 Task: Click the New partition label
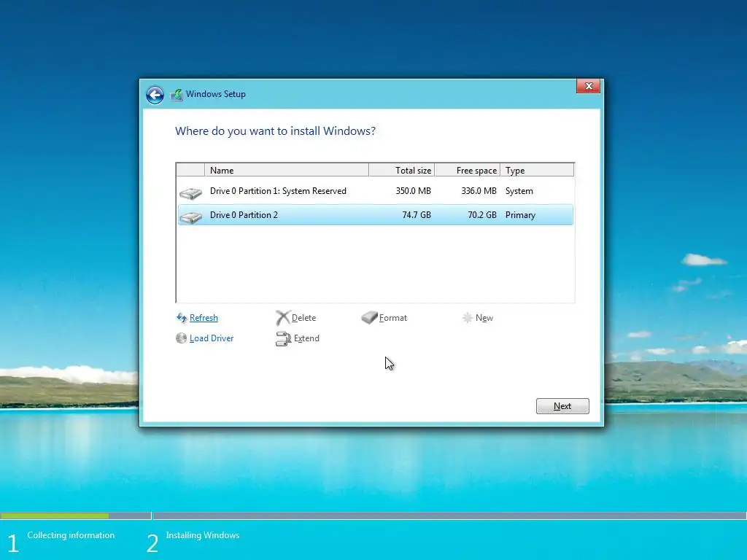pos(484,318)
